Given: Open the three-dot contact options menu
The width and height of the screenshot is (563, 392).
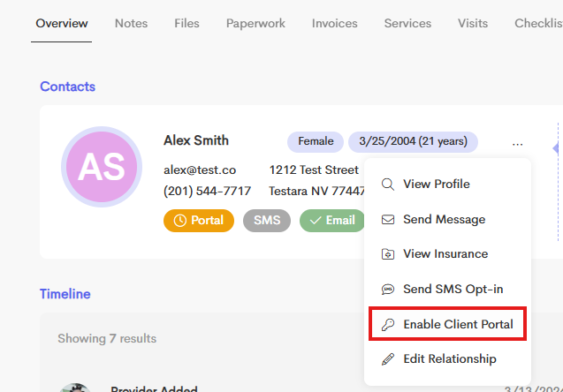Looking at the screenshot, I should pos(517,144).
